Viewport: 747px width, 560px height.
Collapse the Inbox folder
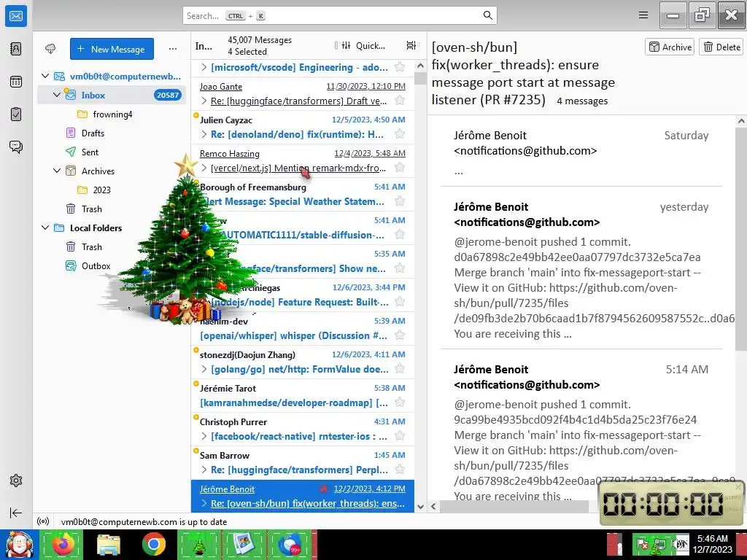pyautogui.click(x=57, y=95)
